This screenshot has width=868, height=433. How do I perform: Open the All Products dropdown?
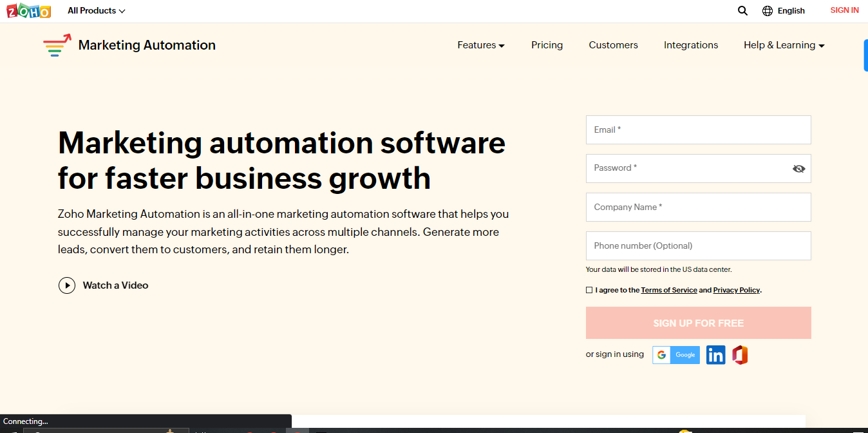pos(95,10)
